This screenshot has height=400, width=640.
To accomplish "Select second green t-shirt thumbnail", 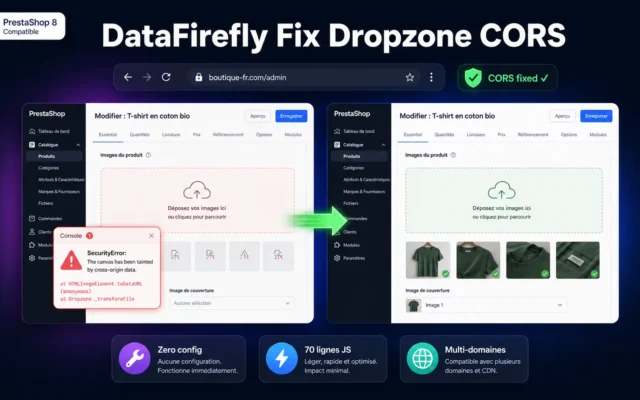I will (x=478, y=260).
